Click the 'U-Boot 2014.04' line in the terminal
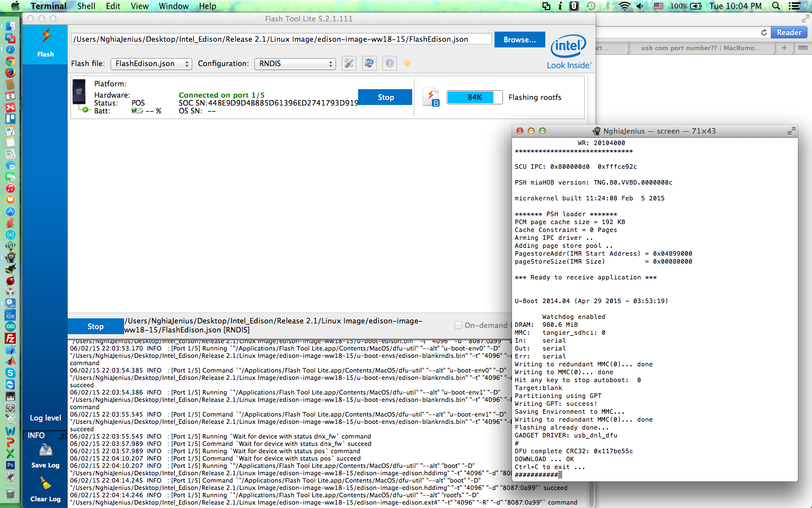 click(591, 301)
